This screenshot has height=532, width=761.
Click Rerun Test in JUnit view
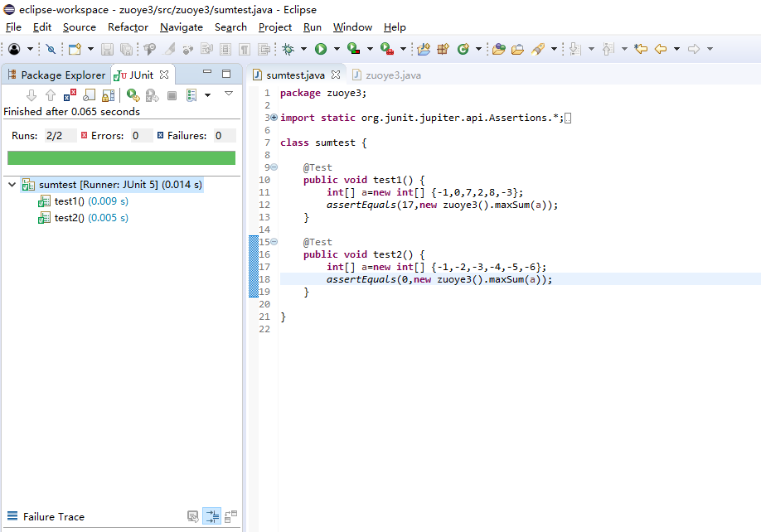[132, 95]
